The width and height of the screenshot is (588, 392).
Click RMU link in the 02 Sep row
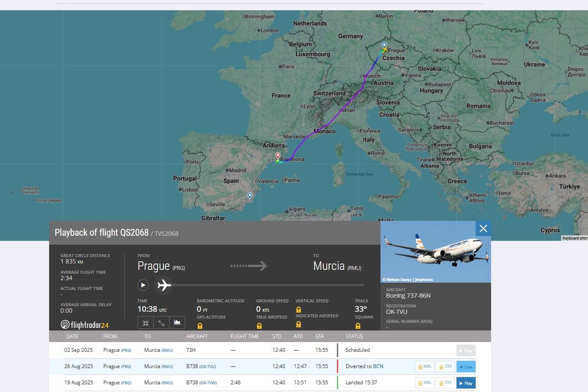coord(167,350)
